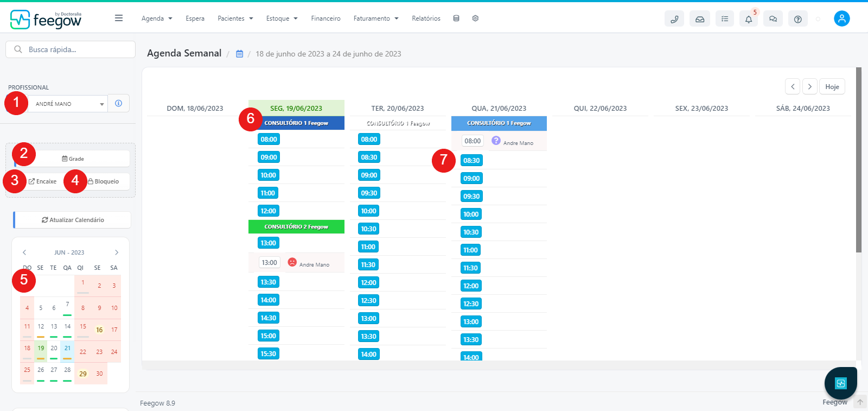Click the Encaixe button

coord(42,181)
